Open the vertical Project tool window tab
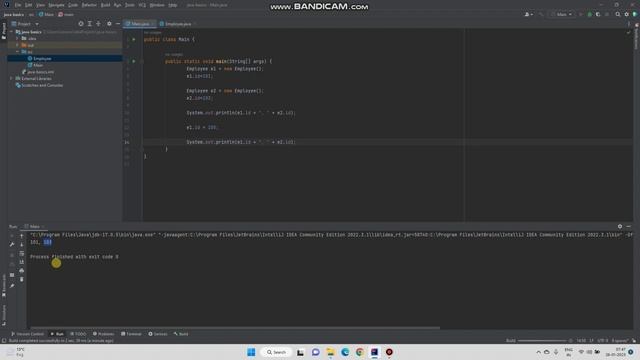The height and width of the screenshot is (360, 640). click(x=4, y=31)
